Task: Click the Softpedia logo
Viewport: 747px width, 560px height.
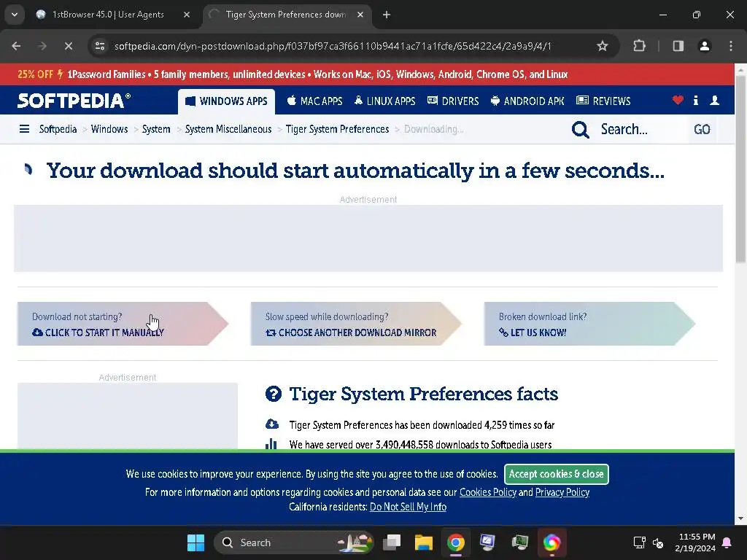Action: (x=74, y=101)
